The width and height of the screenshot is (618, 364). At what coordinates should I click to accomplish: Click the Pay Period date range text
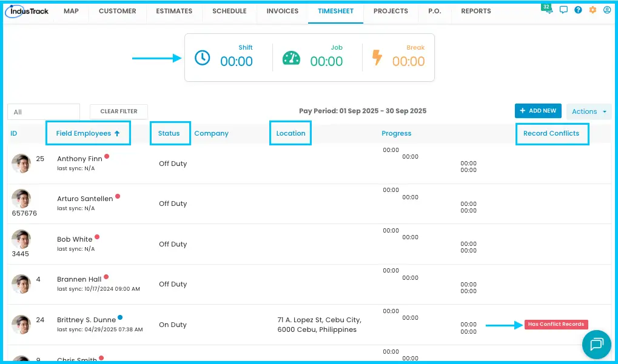[x=363, y=111]
